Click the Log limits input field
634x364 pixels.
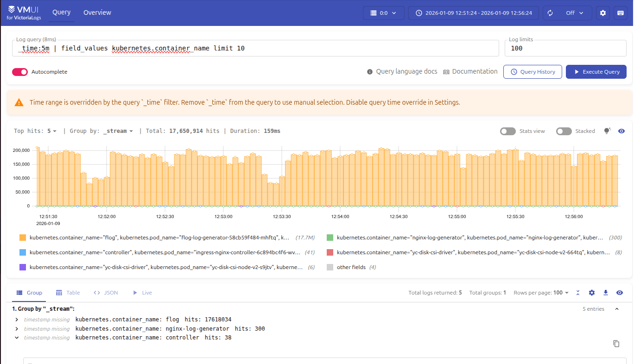(565, 48)
